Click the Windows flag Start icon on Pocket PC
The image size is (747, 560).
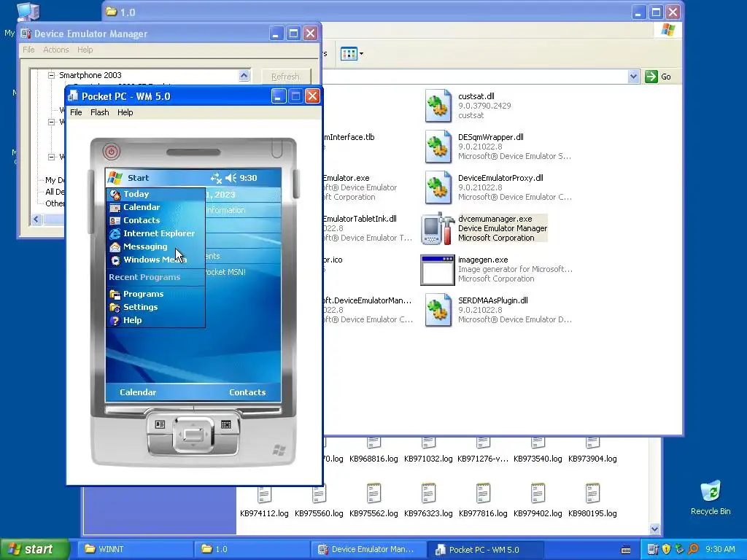(115, 178)
